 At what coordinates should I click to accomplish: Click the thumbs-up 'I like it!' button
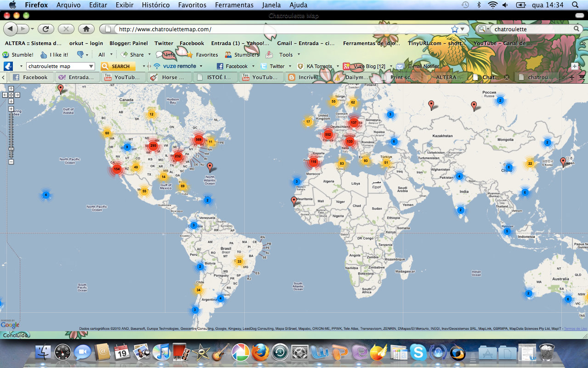point(54,55)
